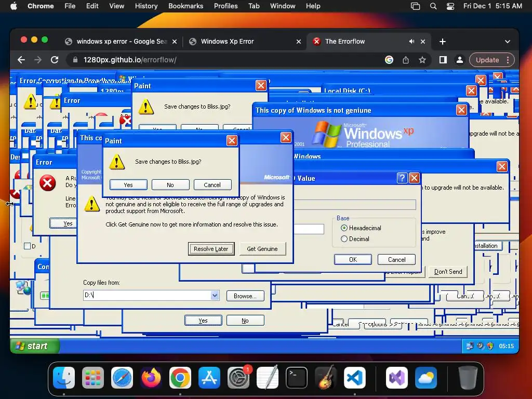Select the Decimal base option
The image size is (532, 399).
tap(344, 239)
